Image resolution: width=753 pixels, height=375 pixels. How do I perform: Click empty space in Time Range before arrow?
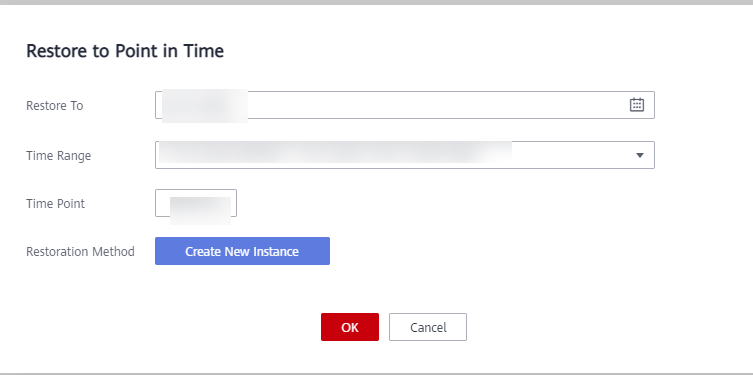(x=571, y=155)
